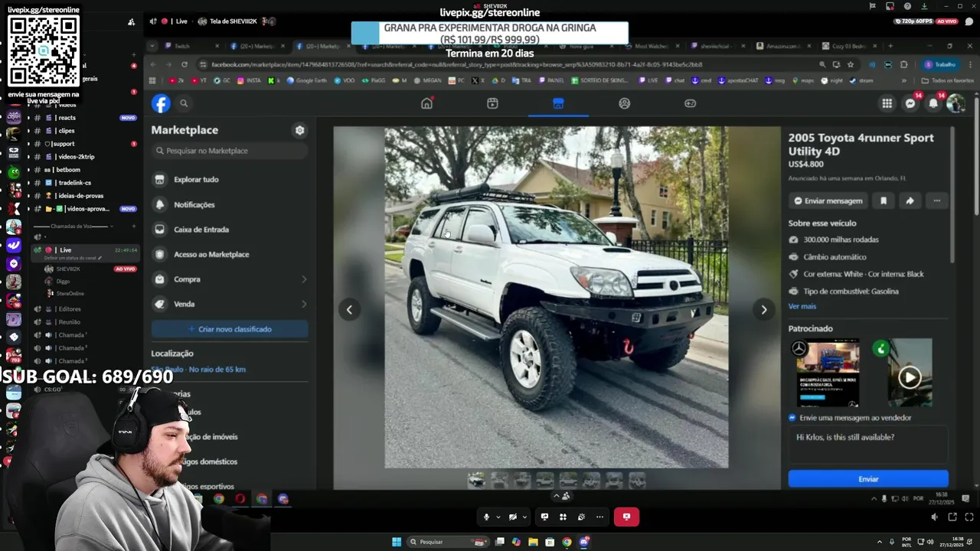Click Criar novo classificado button
This screenshot has width=980, height=551.
click(x=230, y=329)
